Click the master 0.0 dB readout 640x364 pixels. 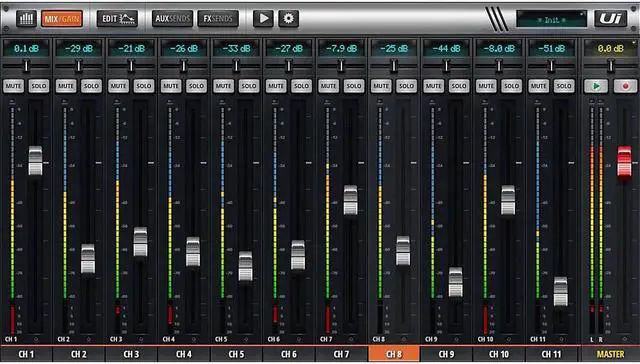click(611, 49)
